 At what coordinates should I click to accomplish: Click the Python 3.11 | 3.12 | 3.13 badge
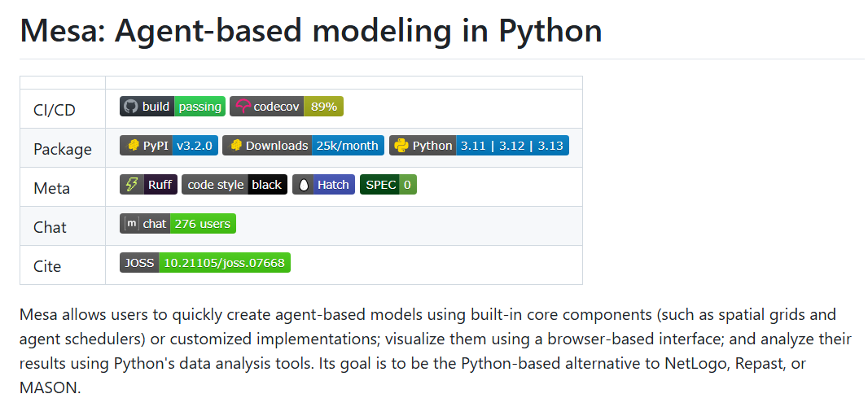click(x=479, y=146)
